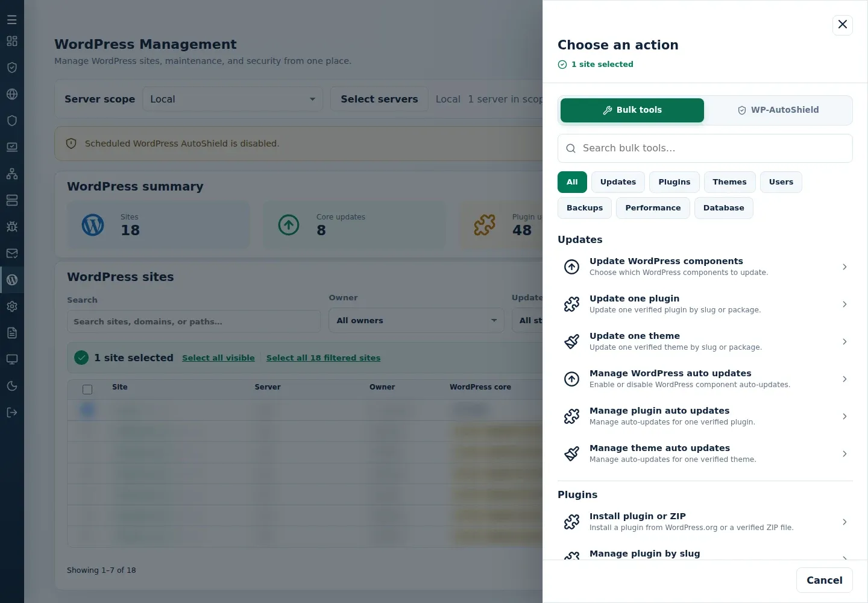The image size is (868, 603).
Task: Switch to the Bulk tools tab
Action: point(632,110)
